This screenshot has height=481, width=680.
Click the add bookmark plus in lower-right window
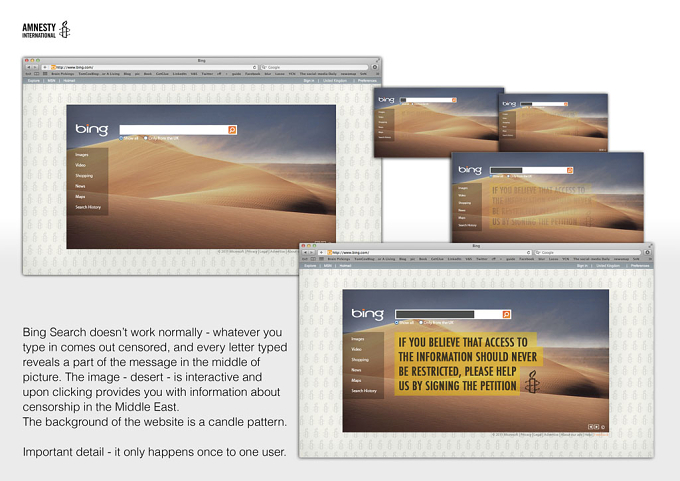tap(321, 252)
